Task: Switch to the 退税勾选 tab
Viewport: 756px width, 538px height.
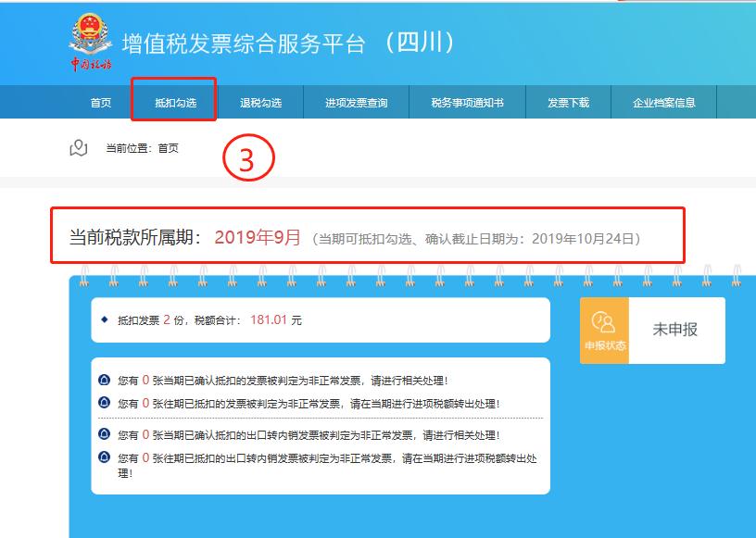Action: click(261, 103)
